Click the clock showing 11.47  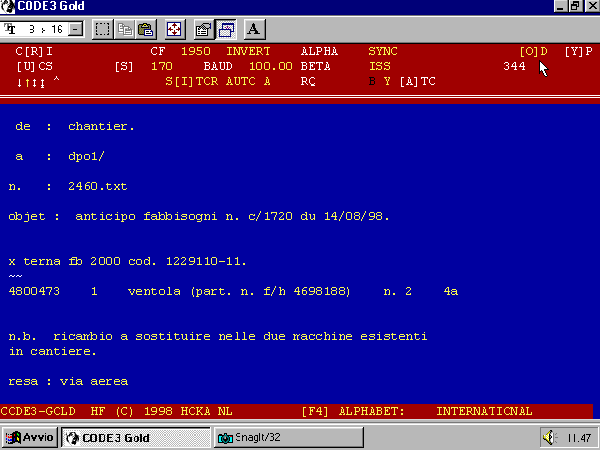[577, 438]
